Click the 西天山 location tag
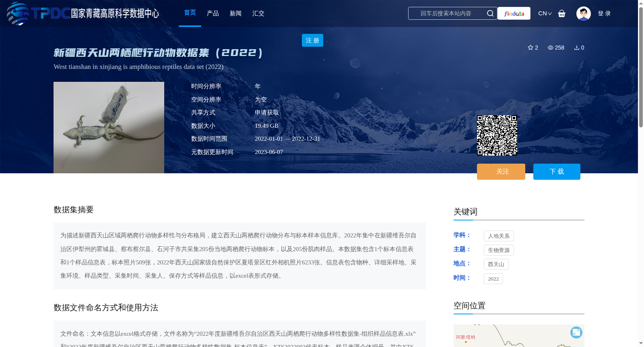Screen dimensions: 644x347 (496, 264)
